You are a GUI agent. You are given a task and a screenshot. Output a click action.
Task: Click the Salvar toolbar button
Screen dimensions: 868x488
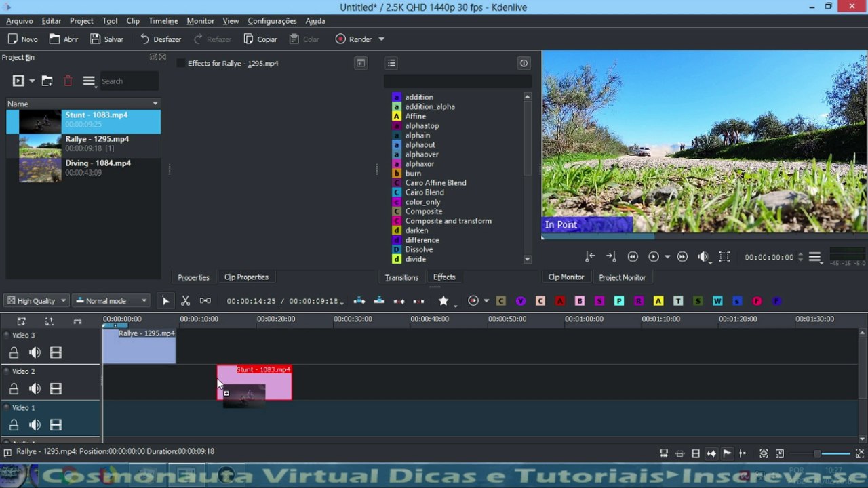106,39
